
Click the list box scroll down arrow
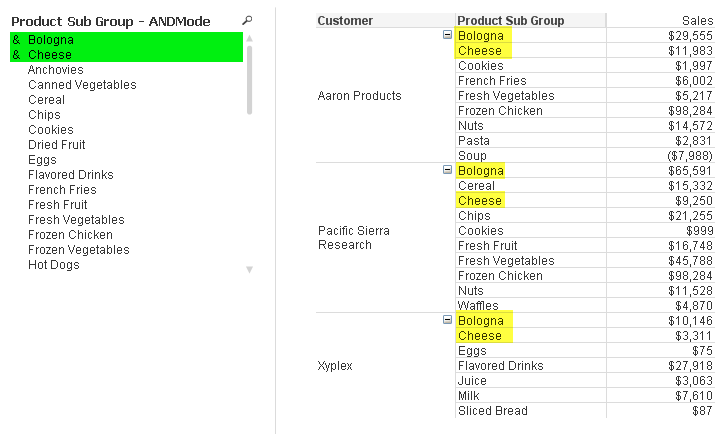click(250, 270)
